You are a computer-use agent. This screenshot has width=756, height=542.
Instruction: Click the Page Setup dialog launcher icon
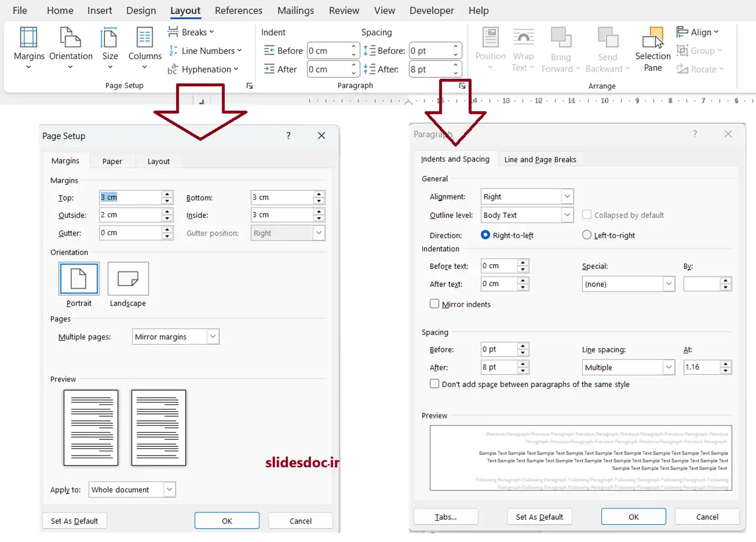249,86
